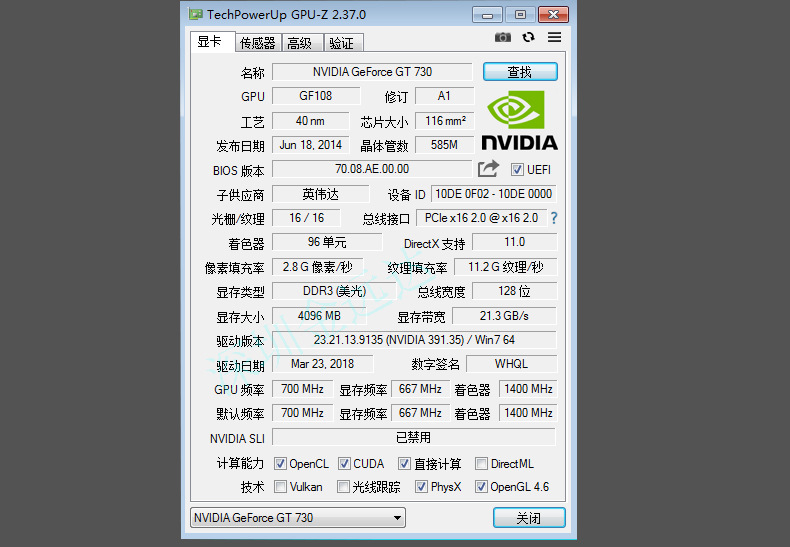The height and width of the screenshot is (547, 790).
Task: Click the driver date Mar 23, 2018
Action: click(322, 364)
